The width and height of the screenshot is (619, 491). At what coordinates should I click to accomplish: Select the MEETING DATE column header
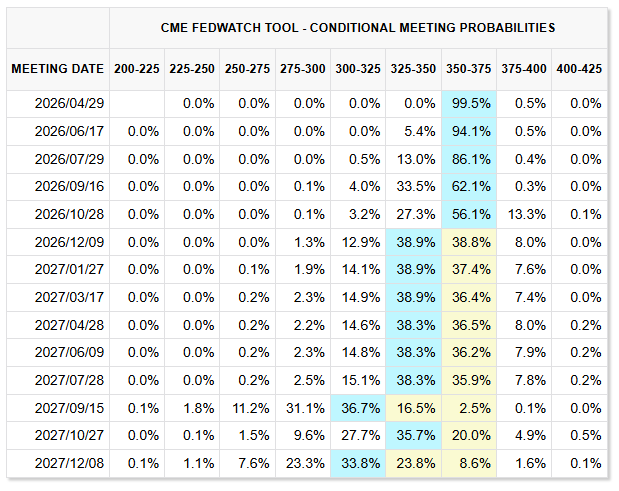tap(57, 69)
